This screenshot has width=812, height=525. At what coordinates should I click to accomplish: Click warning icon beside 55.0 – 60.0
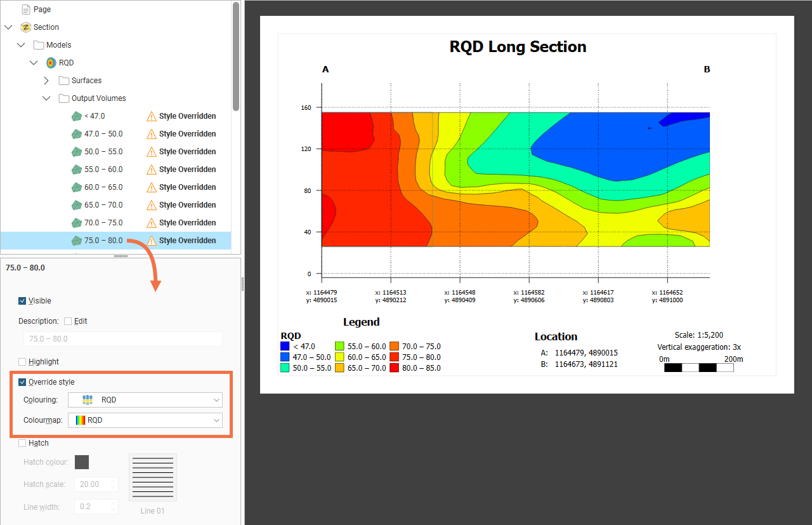point(151,169)
